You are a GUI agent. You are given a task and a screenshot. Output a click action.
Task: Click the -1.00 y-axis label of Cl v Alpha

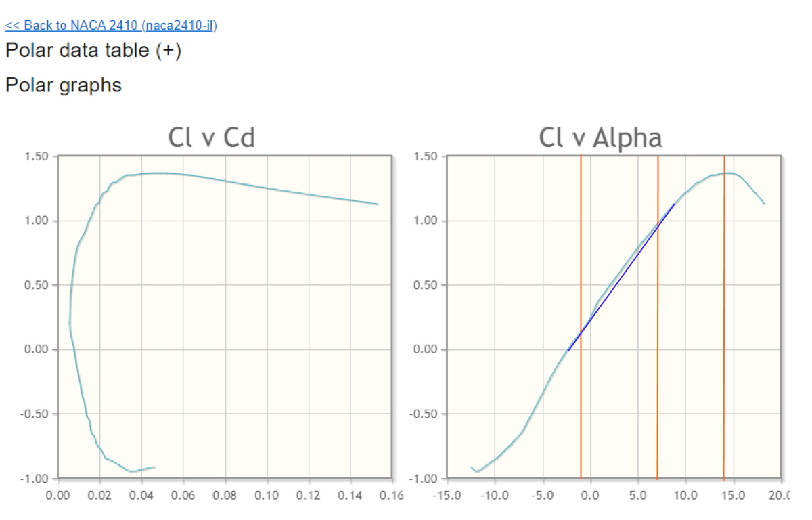pos(425,479)
